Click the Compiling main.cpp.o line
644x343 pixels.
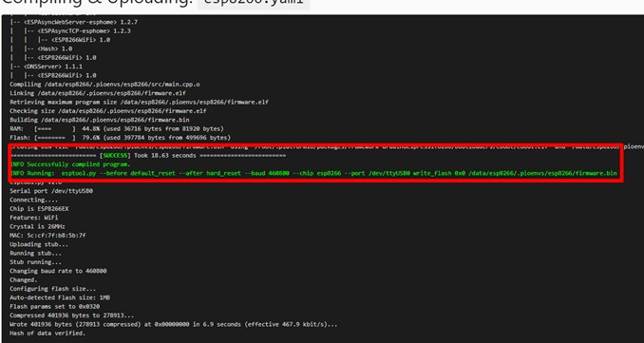tap(104, 85)
